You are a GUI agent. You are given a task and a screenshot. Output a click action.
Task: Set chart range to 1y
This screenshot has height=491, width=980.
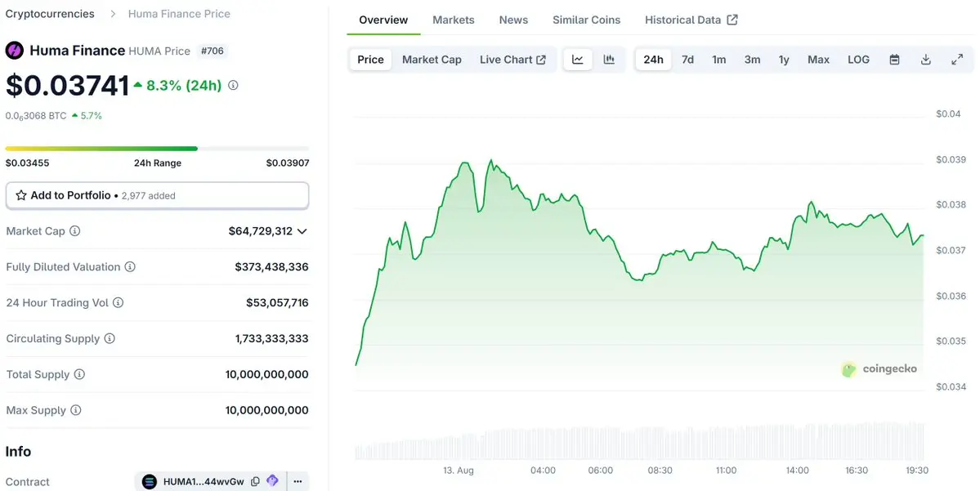tap(784, 60)
